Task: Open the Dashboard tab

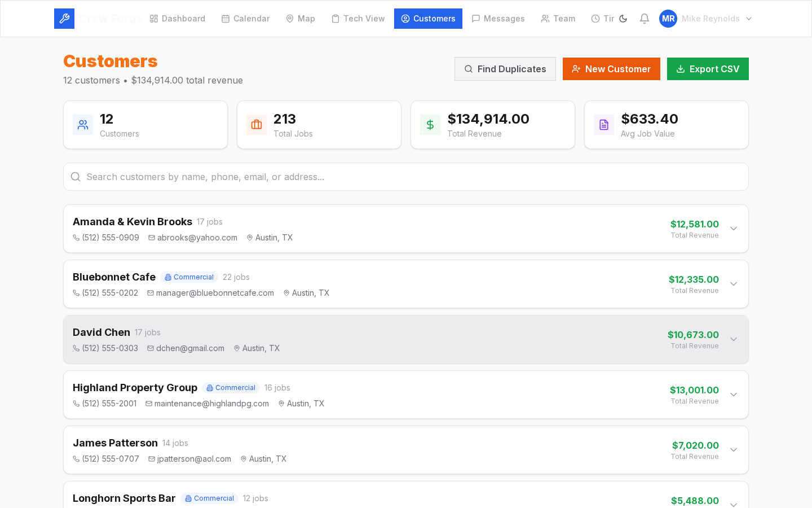Action: 177,19
